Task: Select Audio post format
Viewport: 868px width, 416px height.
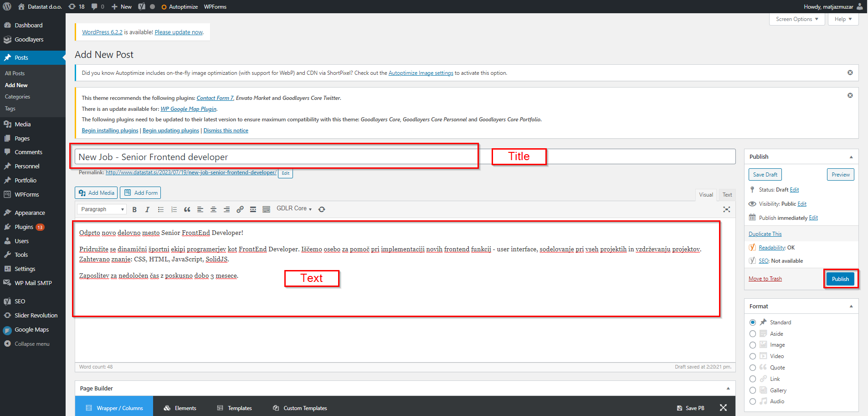Action: (753, 401)
